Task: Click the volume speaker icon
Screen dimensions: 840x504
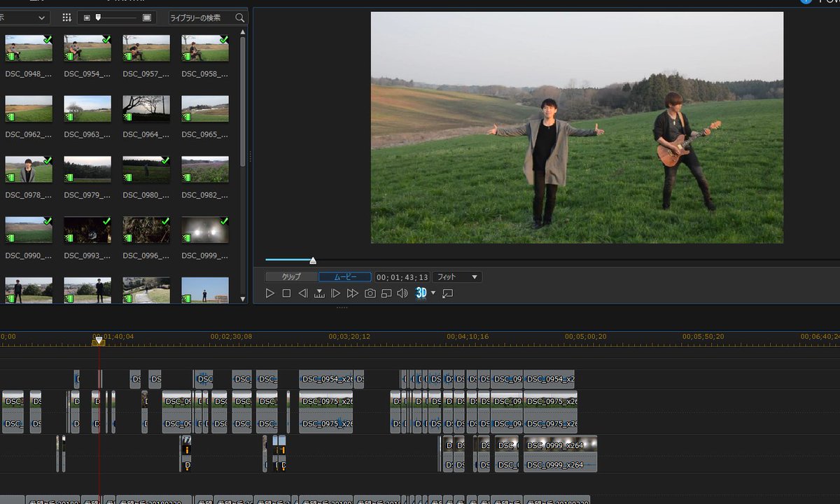Action: tap(402, 293)
